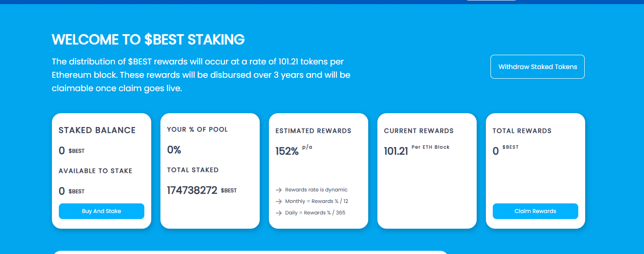
Task: Click arrow icon beside Rewards rate is dynamic
Action: [x=279, y=190]
